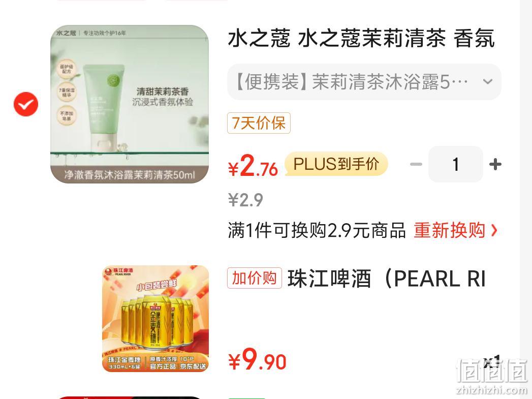Tap the 满1件可换购2.9元商品 promotion text
This screenshot has width=532, height=399.
coord(317,231)
